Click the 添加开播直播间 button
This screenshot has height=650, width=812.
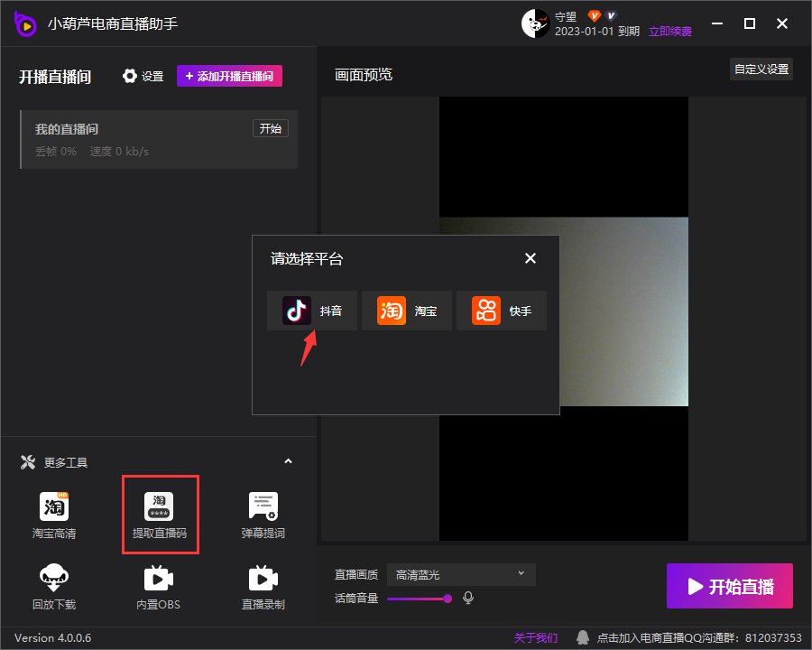click(x=229, y=76)
